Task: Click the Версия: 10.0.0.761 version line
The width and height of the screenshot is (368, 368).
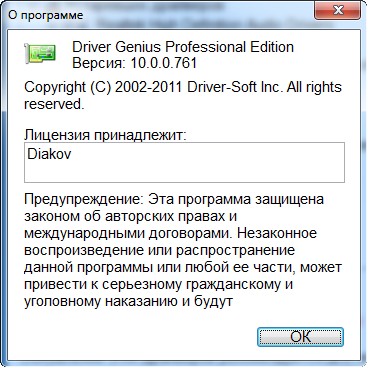Action: pyautogui.click(x=135, y=63)
